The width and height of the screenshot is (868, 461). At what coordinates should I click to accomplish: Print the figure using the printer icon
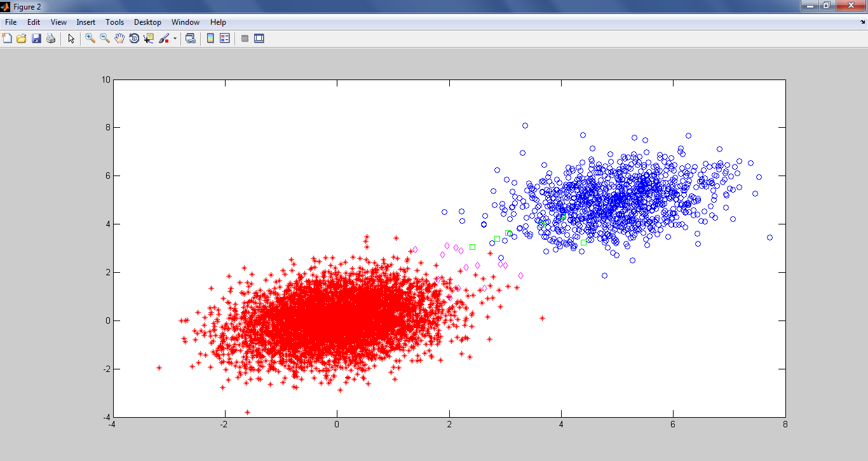51,38
